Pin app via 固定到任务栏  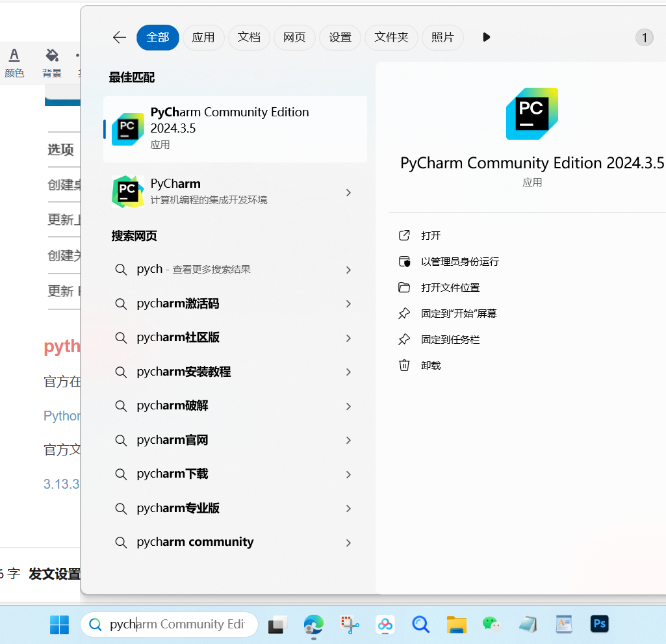coord(450,339)
